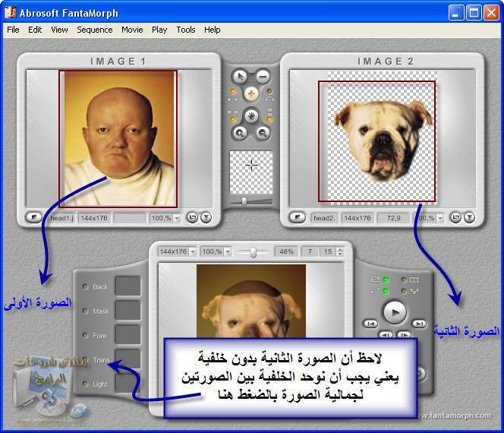Select the hand pan tool
Image resolution: width=504 pixels, height=433 pixels.
pyautogui.click(x=251, y=116)
